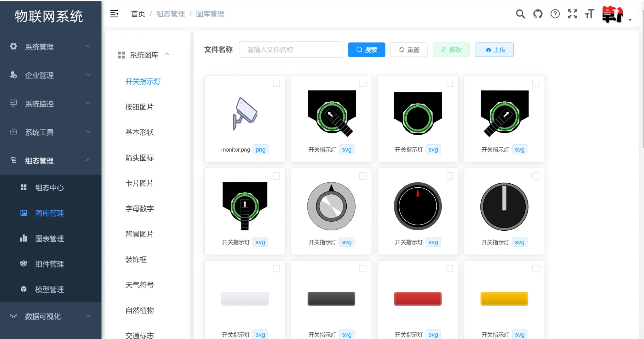Image resolution: width=644 pixels, height=339 pixels.
Task: Select the yellow indicator bar swatch
Action: [x=504, y=299]
